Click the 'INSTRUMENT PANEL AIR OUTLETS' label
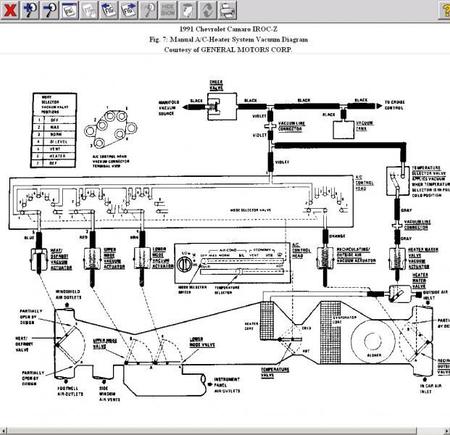The width and height of the screenshot is (450, 435). pos(227,385)
